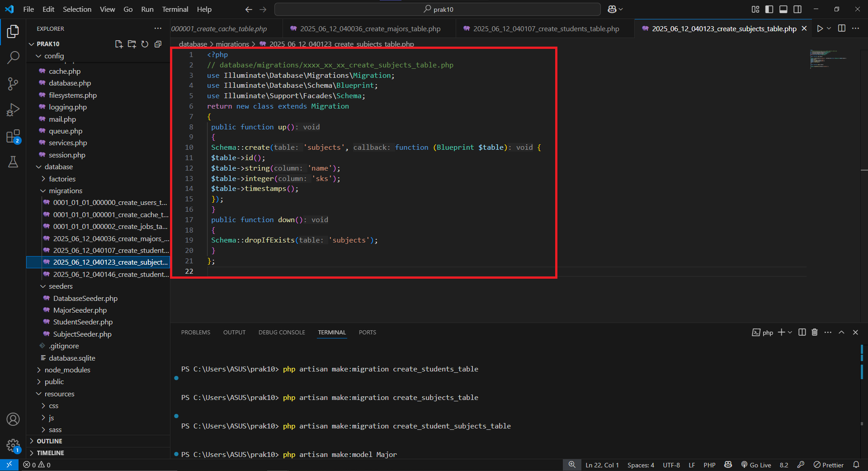868x471 pixels.
Task: Click the prak10 search command center
Action: [x=439, y=9]
